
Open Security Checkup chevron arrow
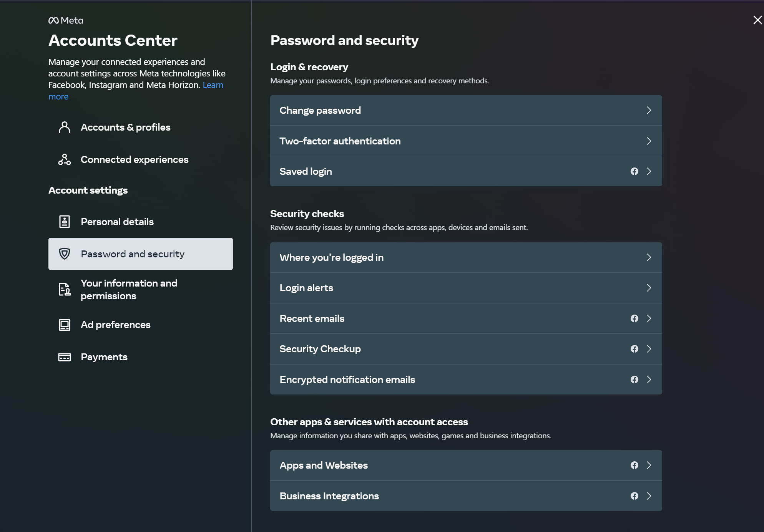click(x=649, y=349)
